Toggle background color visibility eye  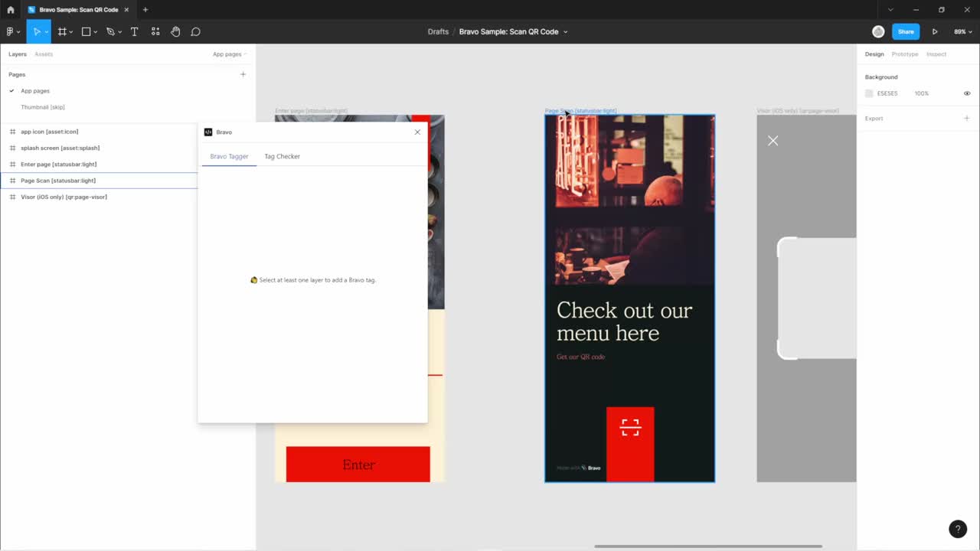point(967,93)
